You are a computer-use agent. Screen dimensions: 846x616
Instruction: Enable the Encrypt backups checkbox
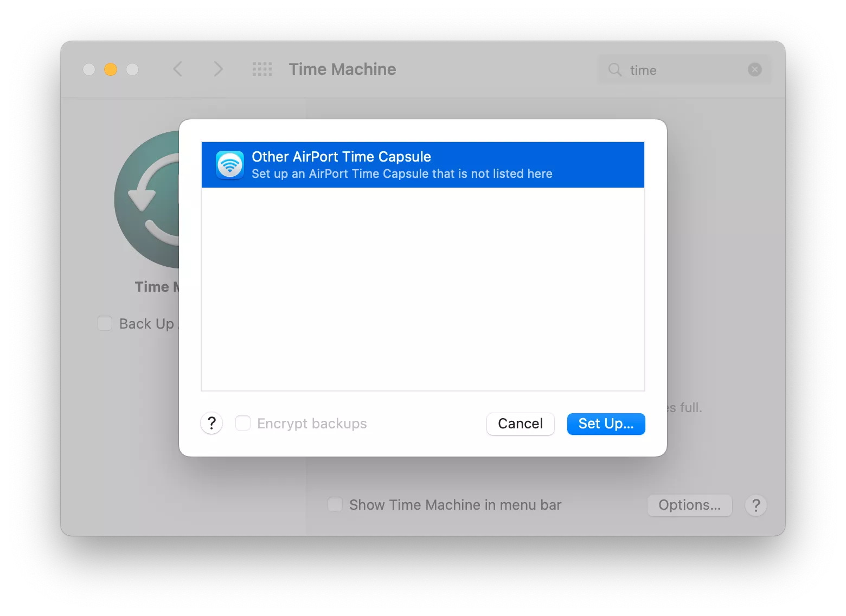[x=243, y=423]
